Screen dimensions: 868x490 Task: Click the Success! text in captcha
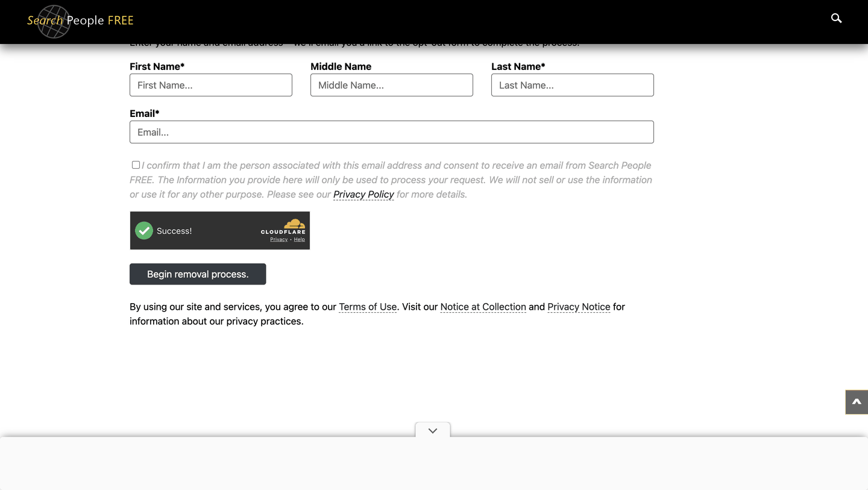coord(174,231)
